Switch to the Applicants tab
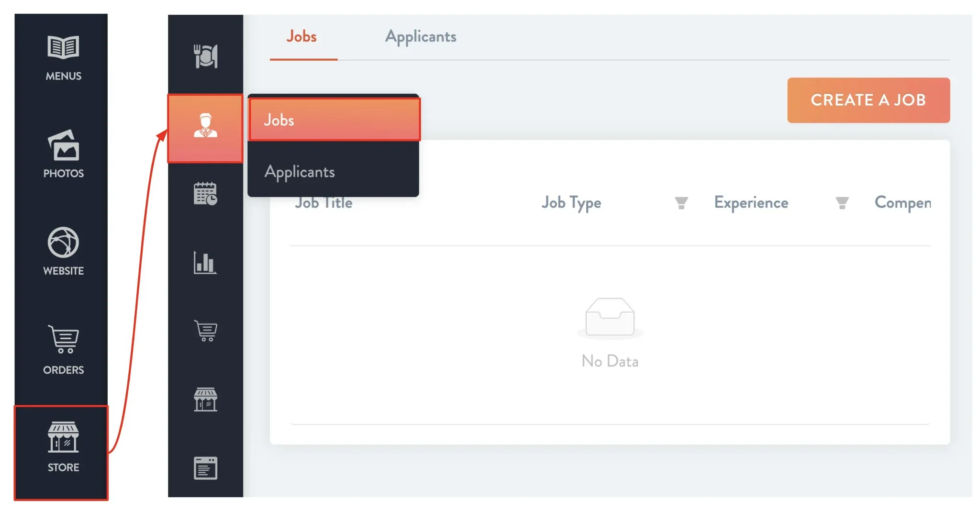 coord(421,37)
